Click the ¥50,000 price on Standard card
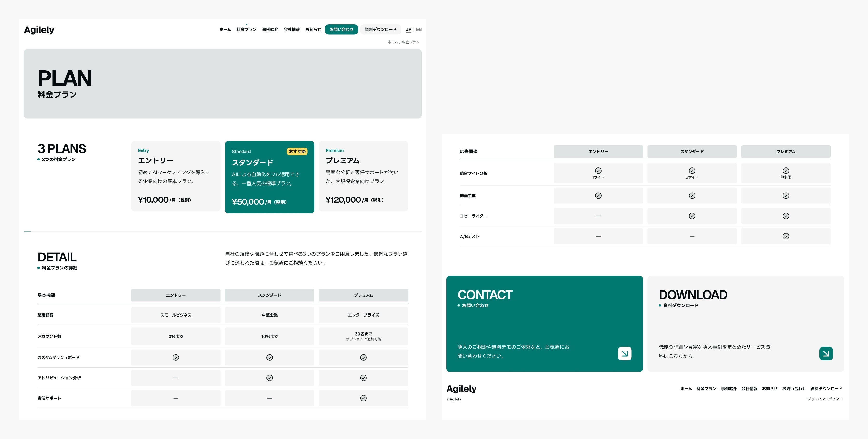Viewport: 868px width, 439px height. [x=248, y=202]
